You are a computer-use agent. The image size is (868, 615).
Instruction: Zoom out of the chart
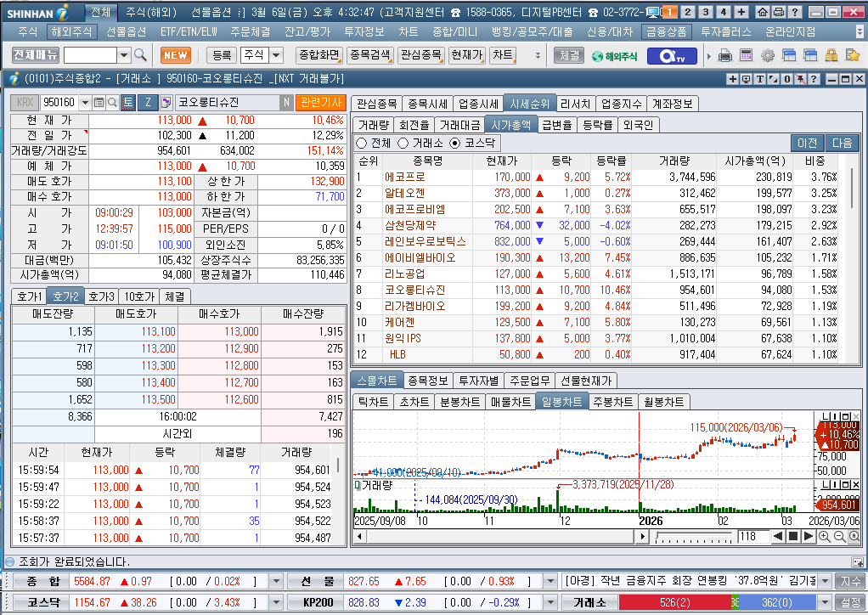(839, 536)
